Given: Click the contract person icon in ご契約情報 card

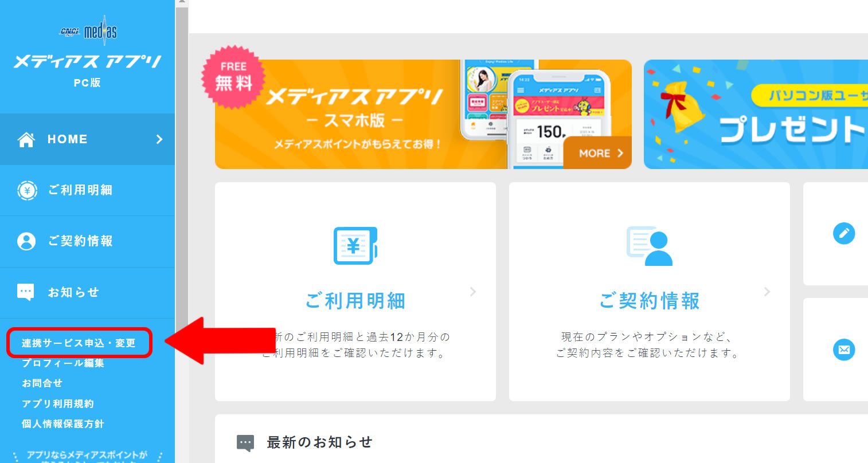Looking at the screenshot, I should (x=650, y=246).
